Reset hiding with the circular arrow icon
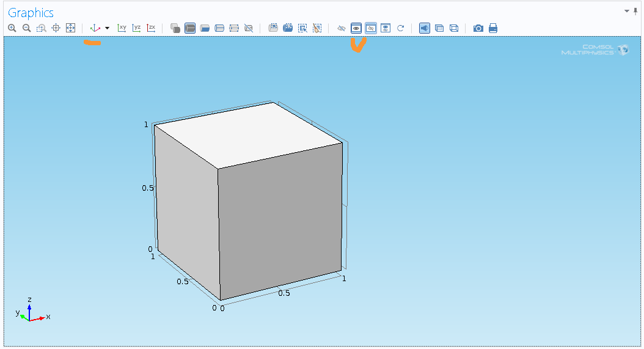Viewport: 644px width, 349px height. (401, 28)
